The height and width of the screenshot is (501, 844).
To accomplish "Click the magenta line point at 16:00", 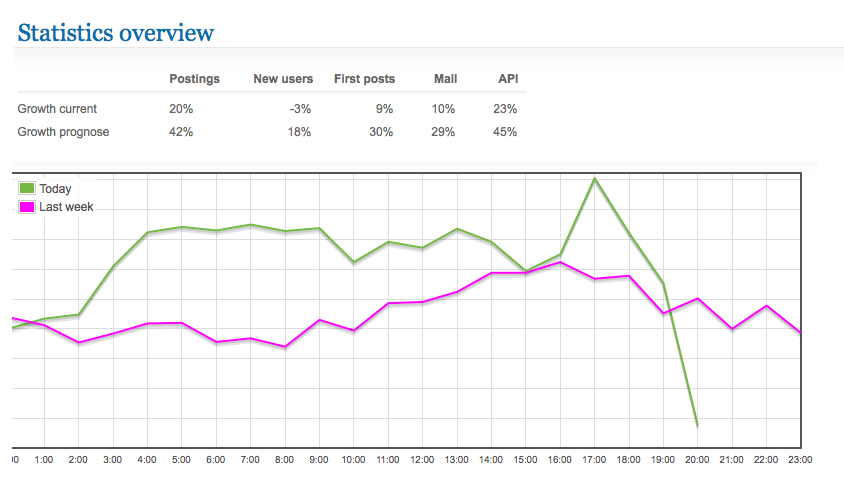I will pos(561,262).
